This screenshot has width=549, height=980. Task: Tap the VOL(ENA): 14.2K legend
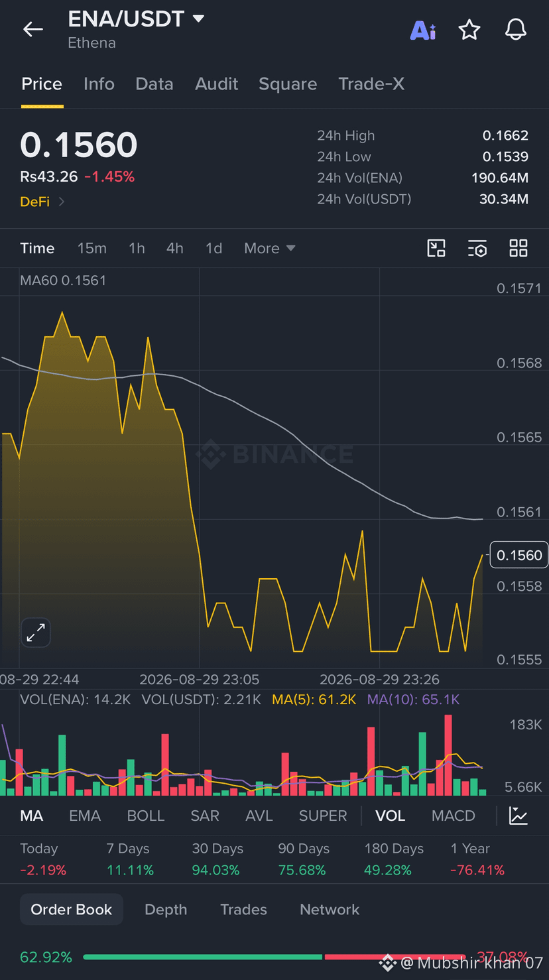(76, 700)
